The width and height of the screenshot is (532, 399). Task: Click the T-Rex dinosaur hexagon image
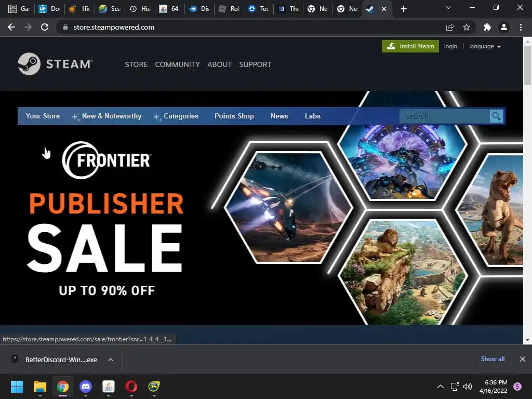pyautogui.click(x=490, y=210)
